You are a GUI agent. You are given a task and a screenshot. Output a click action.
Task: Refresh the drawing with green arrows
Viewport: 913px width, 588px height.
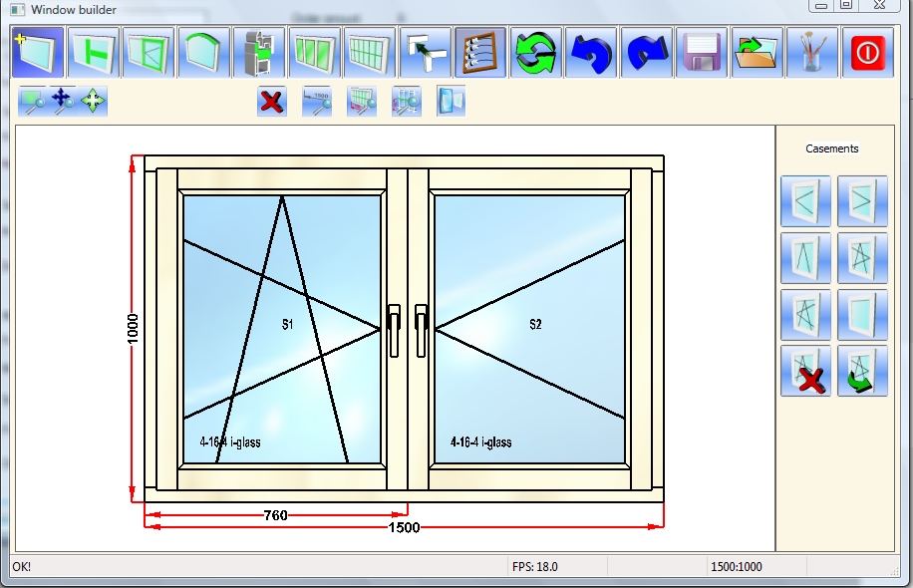pyautogui.click(x=535, y=53)
